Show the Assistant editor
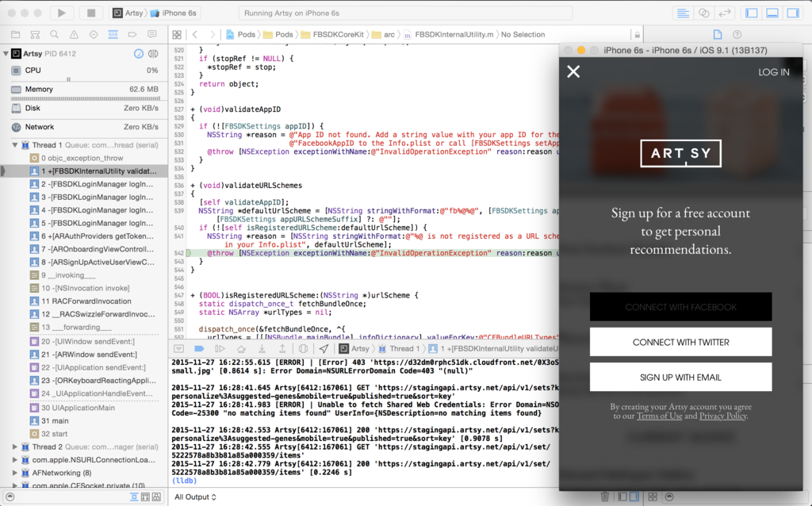The height and width of the screenshot is (506, 812). 704,13
